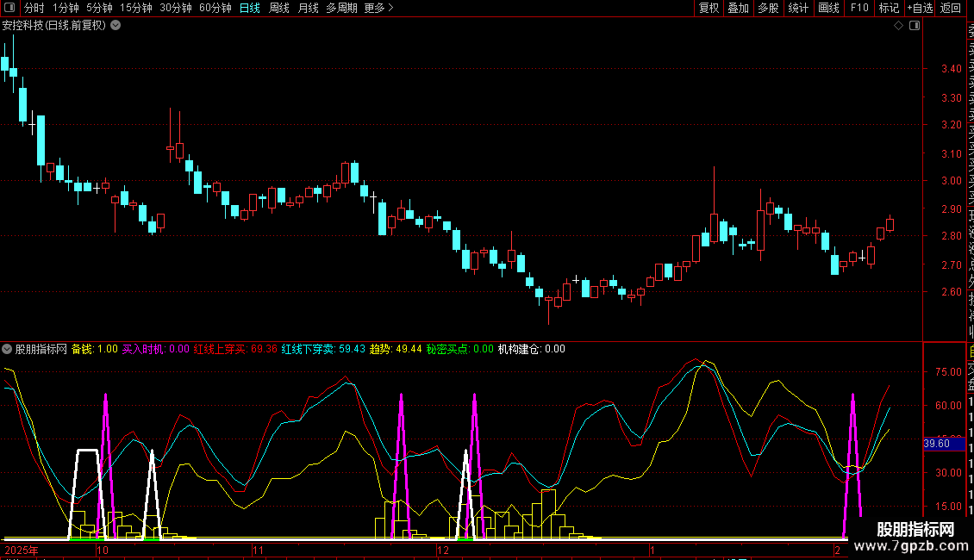
Task: Select the 5分钟 period
Action: tap(99, 8)
